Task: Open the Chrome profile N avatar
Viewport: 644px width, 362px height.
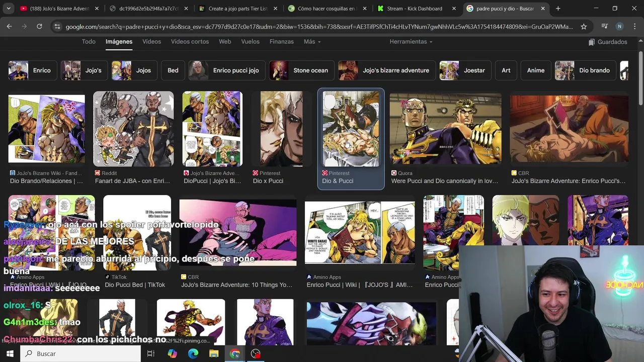Action: click(619, 27)
